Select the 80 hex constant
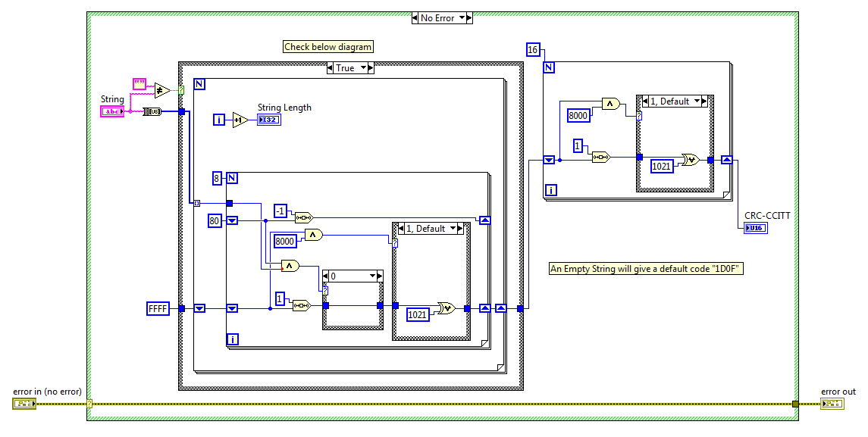Image resolution: width=868 pixels, height=437 pixels. (x=215, y=221)
